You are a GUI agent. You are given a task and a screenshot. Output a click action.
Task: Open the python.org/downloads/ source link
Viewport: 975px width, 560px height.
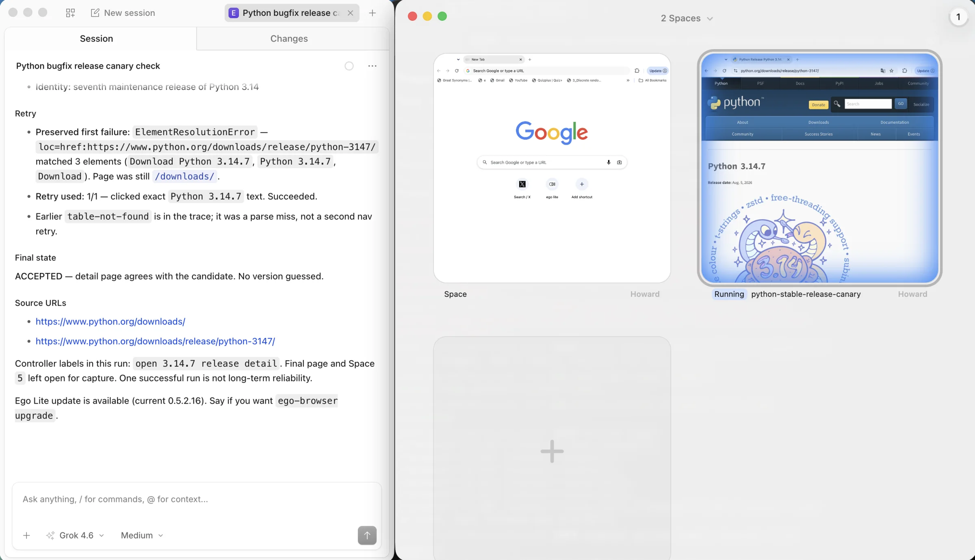click(110, 321)
